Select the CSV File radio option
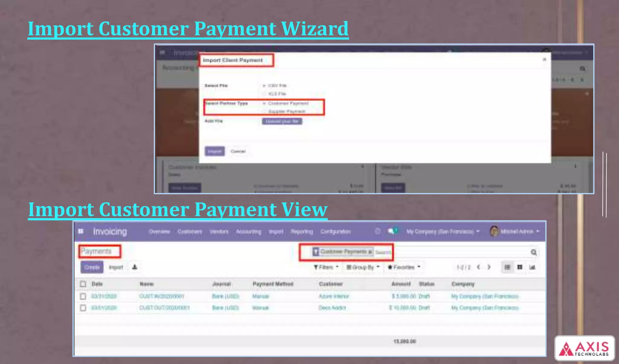Viewport: 619px width, 364px height. (x=264, y=86)
